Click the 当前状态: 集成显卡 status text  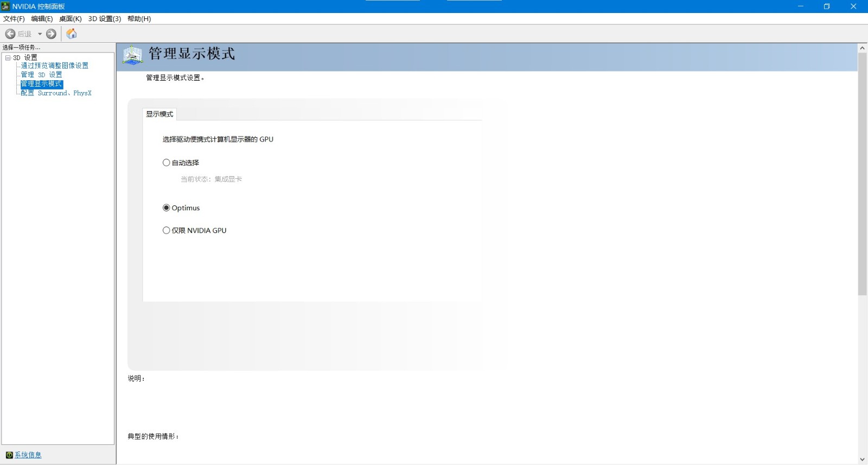(x=211, y=179)
